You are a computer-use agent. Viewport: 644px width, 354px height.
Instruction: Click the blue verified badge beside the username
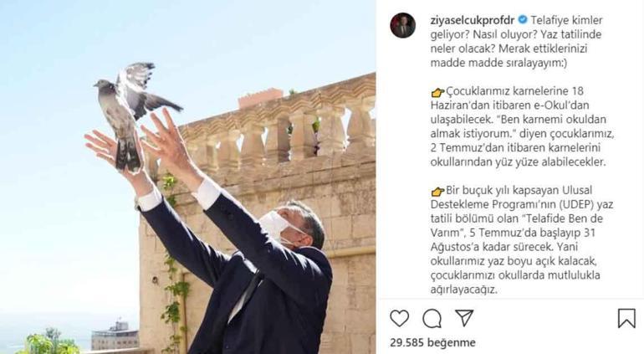point(523,19)
